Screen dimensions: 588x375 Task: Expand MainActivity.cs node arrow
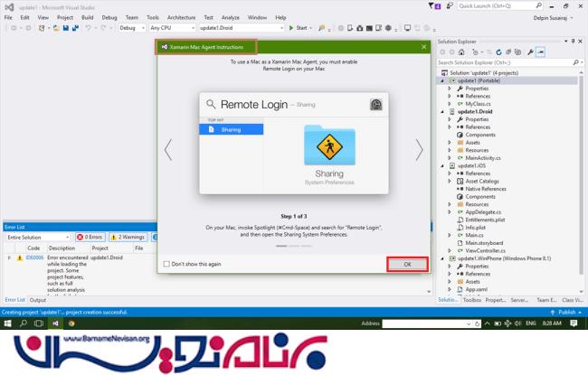point(450,158)
